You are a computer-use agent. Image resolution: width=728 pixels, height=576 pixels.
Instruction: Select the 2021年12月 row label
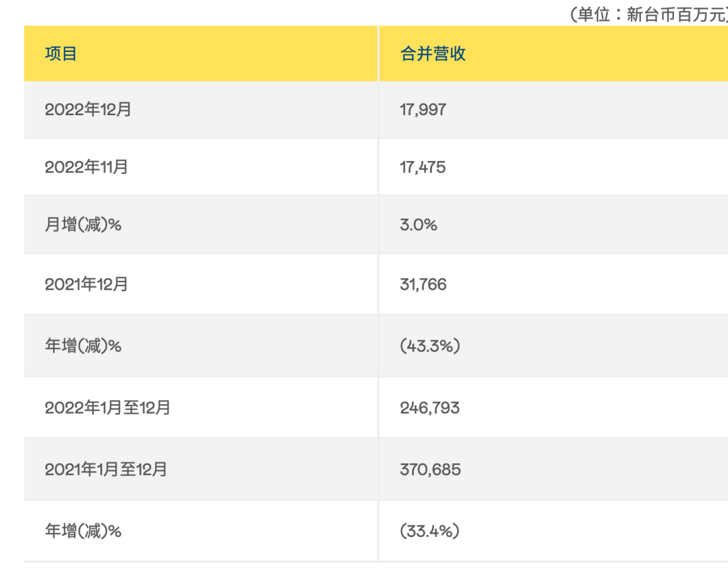[86, 284]
